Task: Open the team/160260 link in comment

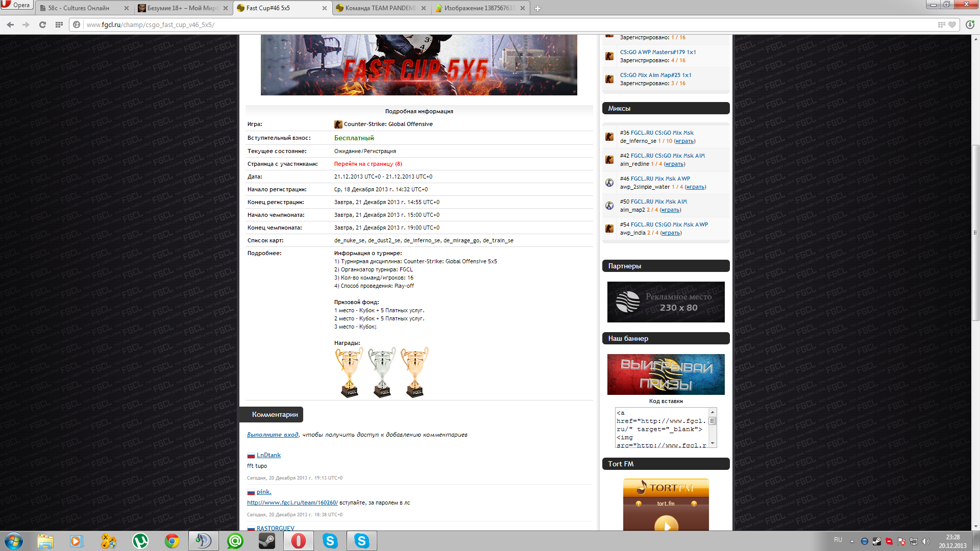Action: click(292, 503)
